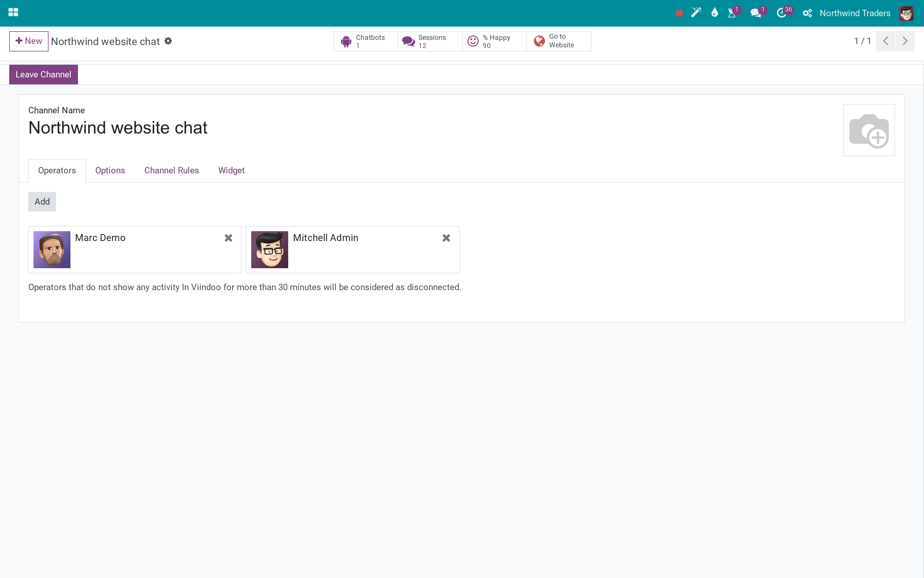Screen dimensions: 924x578
Task: Switch to the Widget tab
Action: tap(231, 171)
